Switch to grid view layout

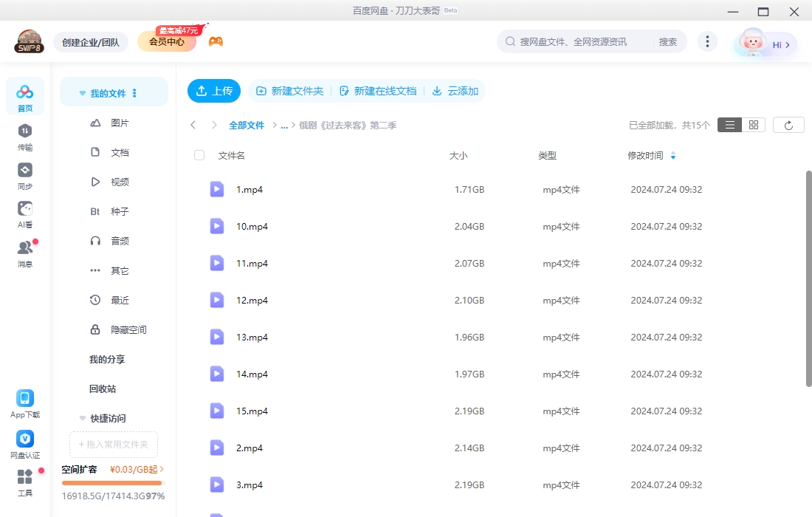point(752,124)
